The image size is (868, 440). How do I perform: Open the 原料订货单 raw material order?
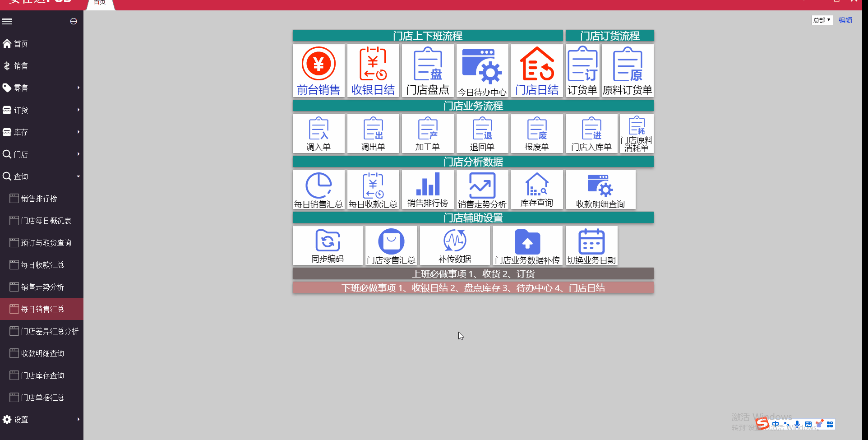click(628, 70)
